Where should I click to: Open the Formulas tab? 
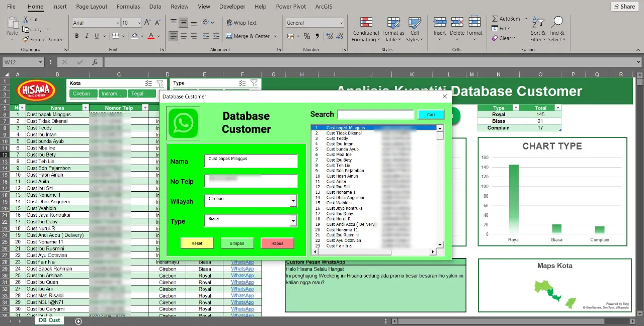pos(128,7)
